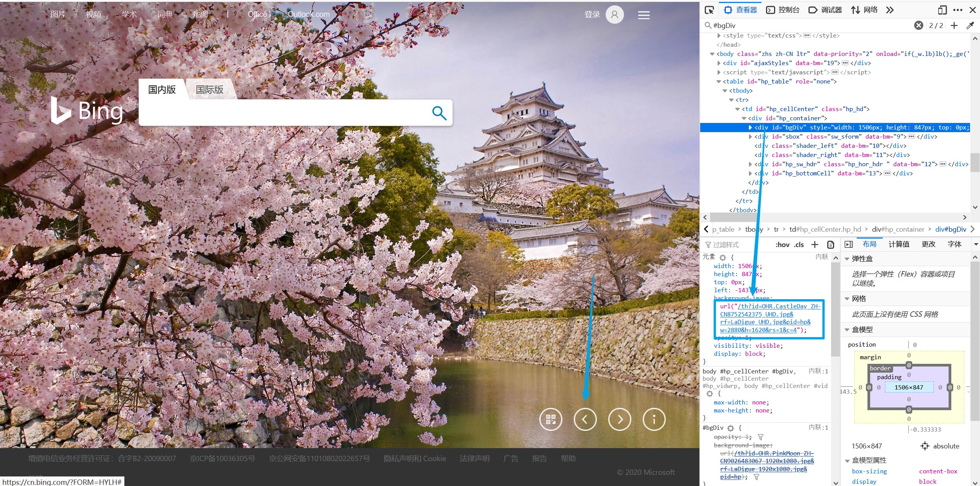Close the DevTools panel
Viewport: 980px width, 486px height.
(x=973, y=10)
